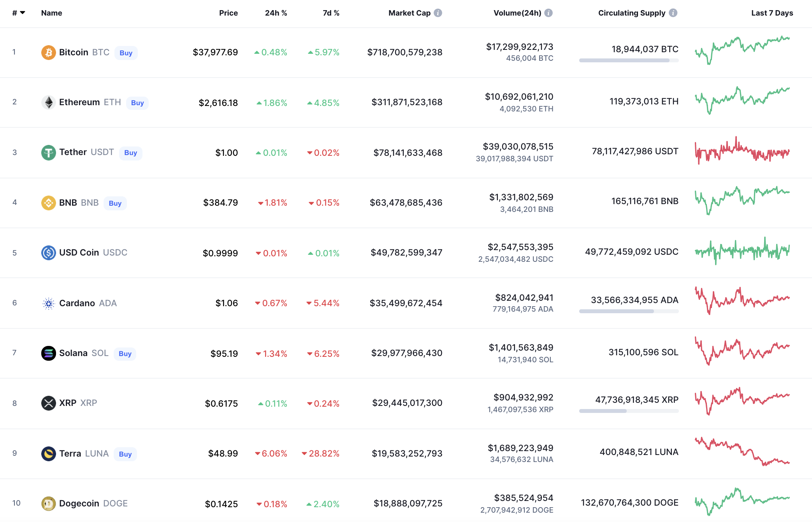Sort table by Name column

point(51,13)
